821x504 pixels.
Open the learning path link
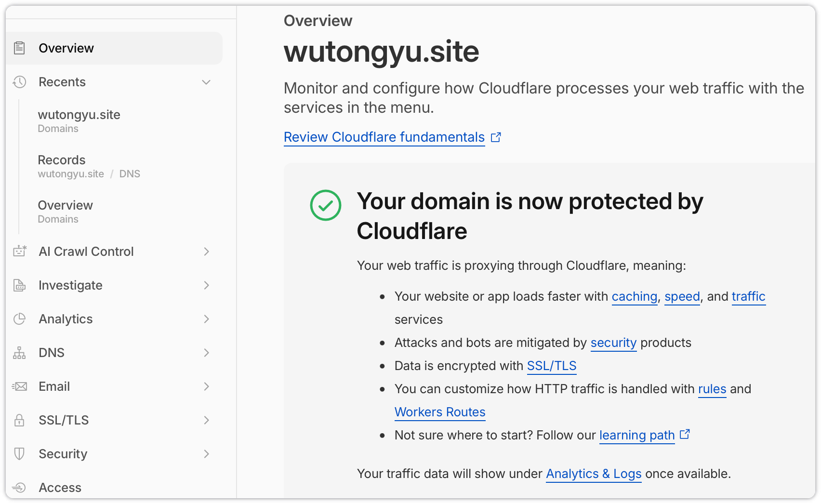637,435
